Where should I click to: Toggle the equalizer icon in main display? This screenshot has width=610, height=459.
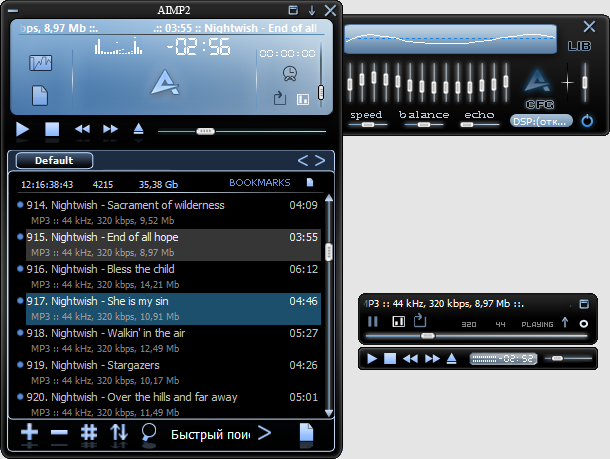[303, 99]
